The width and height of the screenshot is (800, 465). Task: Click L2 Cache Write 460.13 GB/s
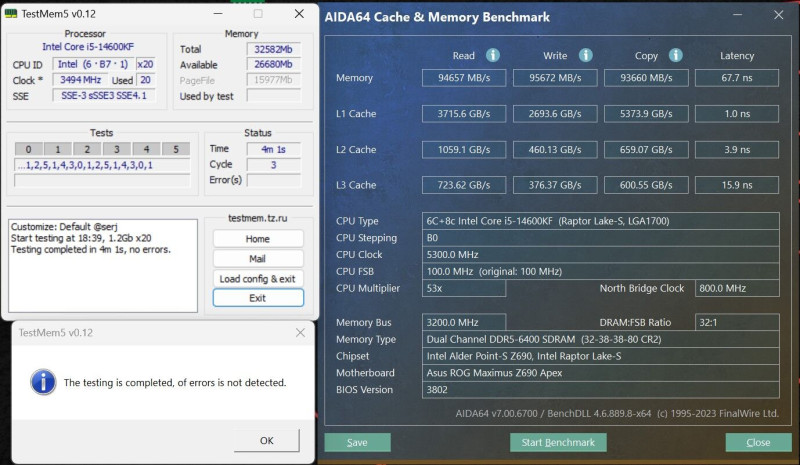coord(555,150)
